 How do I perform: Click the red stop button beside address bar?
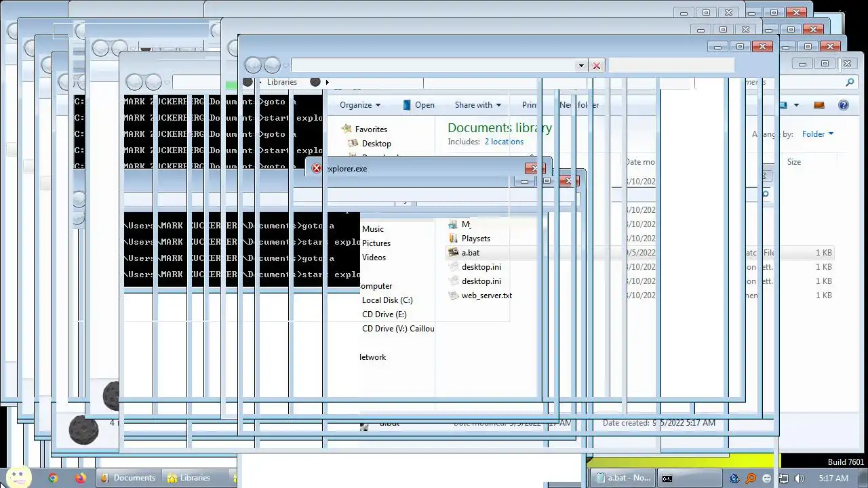coord(597,66)
